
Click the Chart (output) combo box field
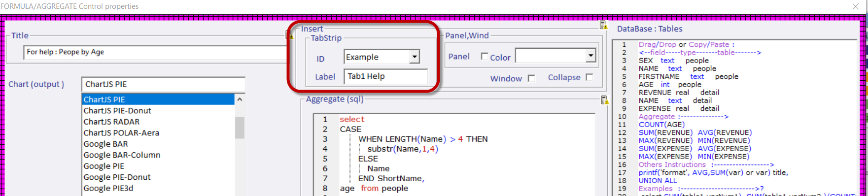click(x=163, y=84)
